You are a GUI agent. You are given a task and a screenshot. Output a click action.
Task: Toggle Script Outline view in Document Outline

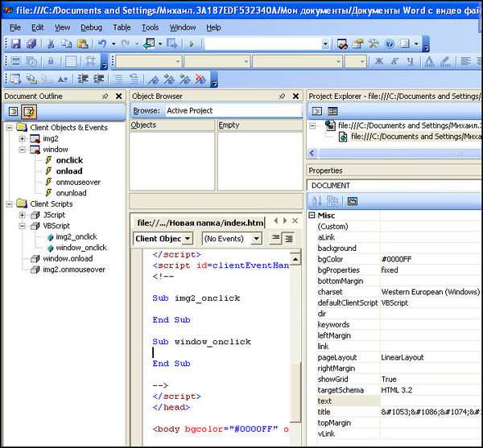(x=29, y=111)
